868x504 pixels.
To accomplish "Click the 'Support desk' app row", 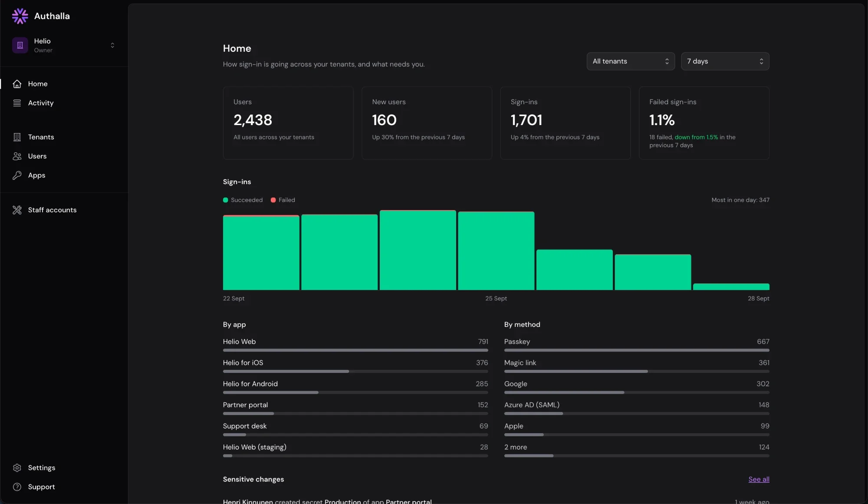I will tap(355, 429).
